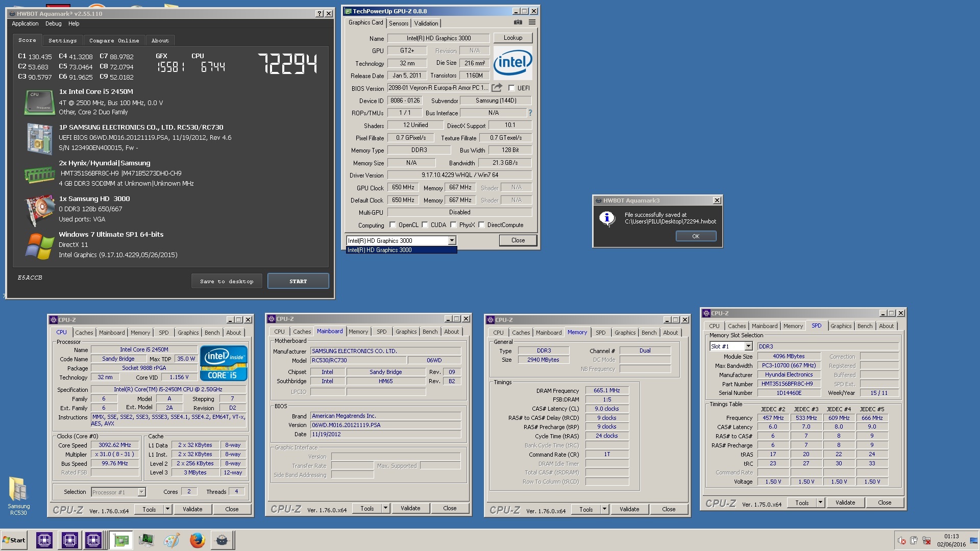The image size is (980, 551).
Task: Click Close button in GPU-Z
Action: [x=518, y=240]
